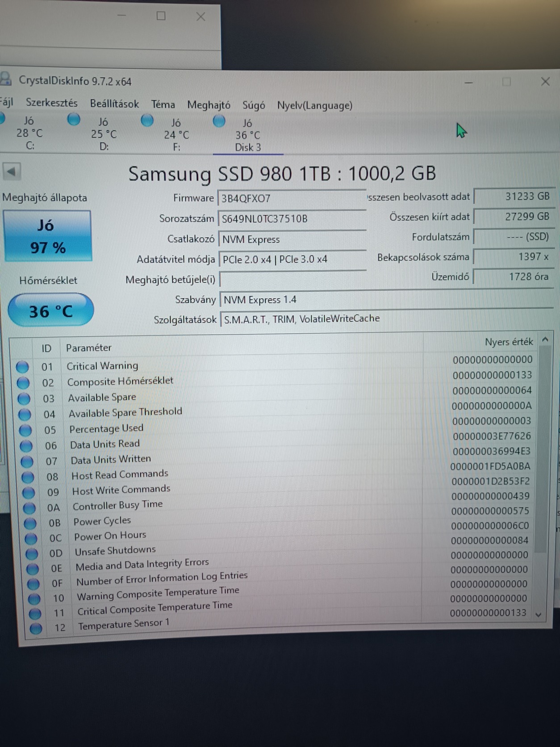Click status icon of Warning Composite Temperature Time
Screen dimensions: 560x747
tap(34, 599)
